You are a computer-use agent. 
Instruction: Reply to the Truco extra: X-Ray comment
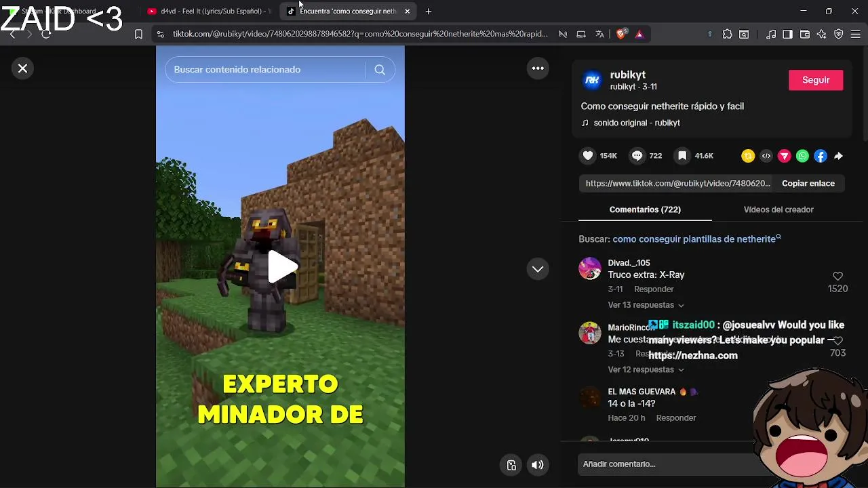coord(654,289)
